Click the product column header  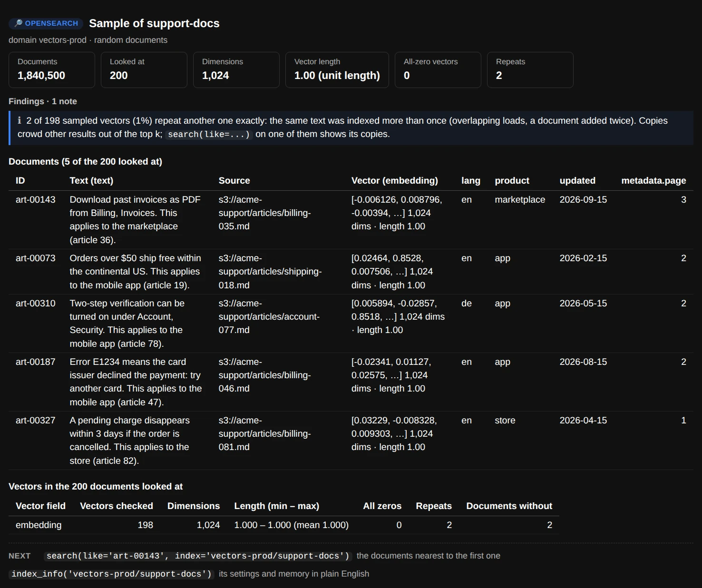(x=512, y=181)
